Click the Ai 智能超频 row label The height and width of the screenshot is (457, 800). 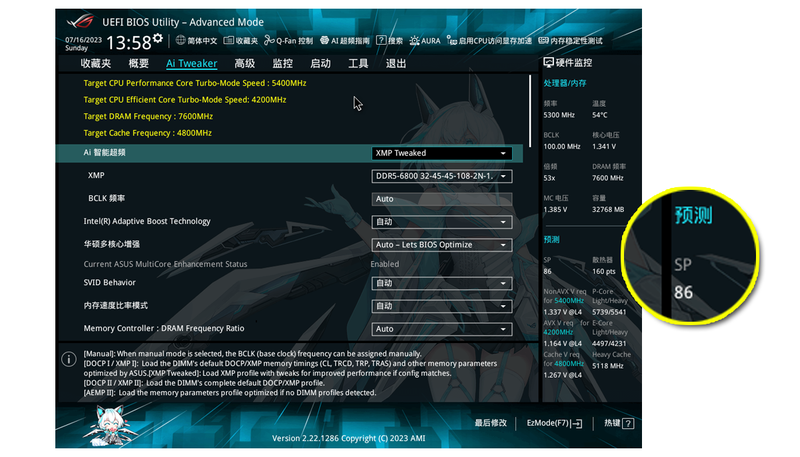click(x=105, y=153)
